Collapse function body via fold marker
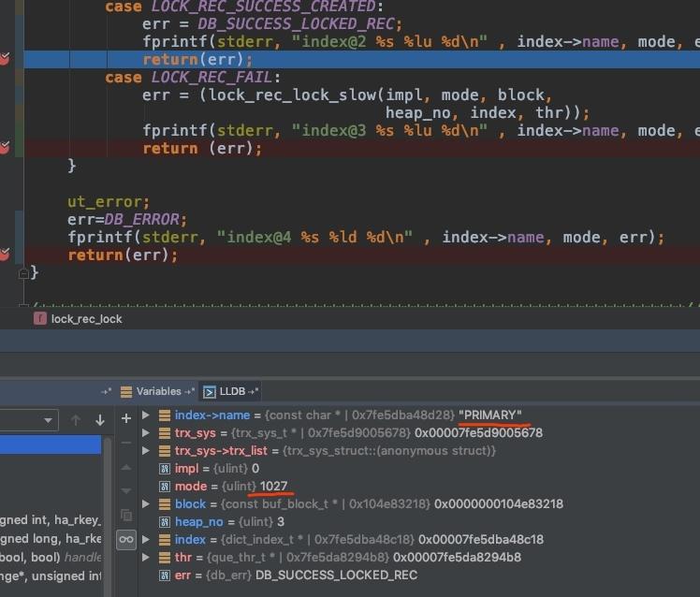The width and height of the screenshot is (700, 597). [23, 273]
